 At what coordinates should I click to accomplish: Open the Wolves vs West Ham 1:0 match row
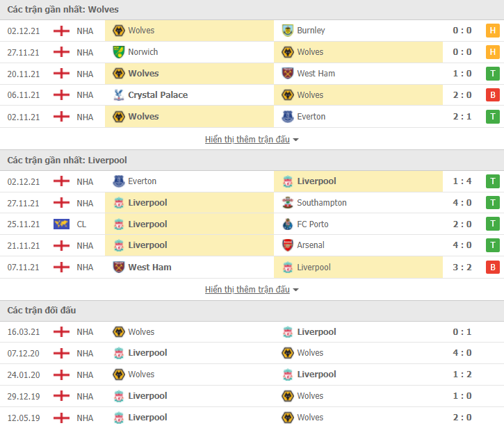[252, 74]
